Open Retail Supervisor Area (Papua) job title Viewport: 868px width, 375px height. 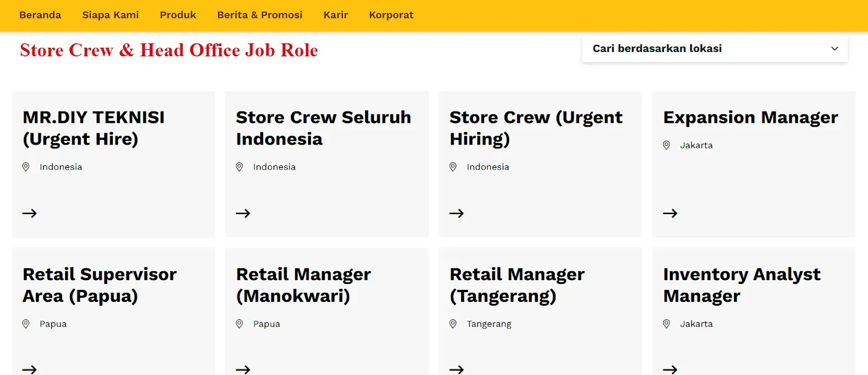[x=100, y=286]
